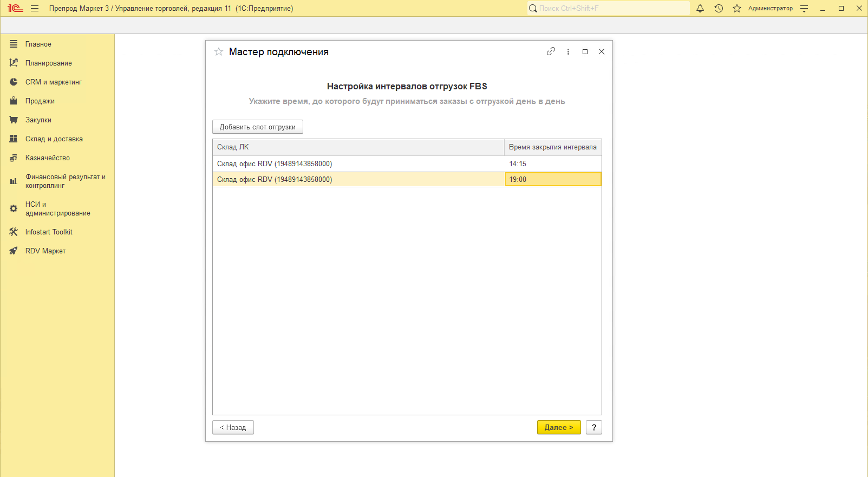Open the hamburger sections menu
This screenshot has width=868, height=477.
pos(35,9)
